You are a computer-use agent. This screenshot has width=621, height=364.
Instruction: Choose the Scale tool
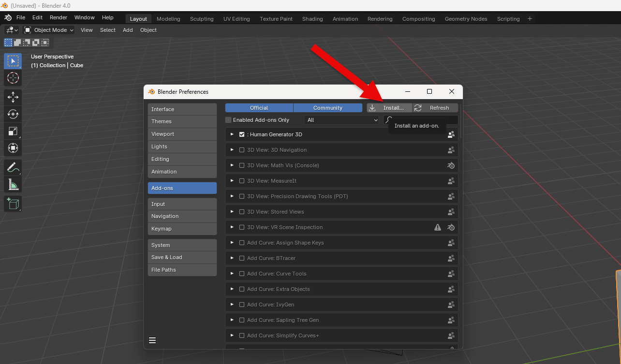tap(13, 131)
